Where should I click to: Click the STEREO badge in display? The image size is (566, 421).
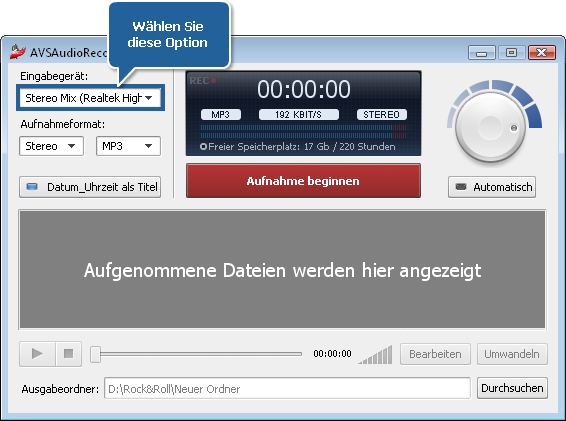[x=382, y=114]
